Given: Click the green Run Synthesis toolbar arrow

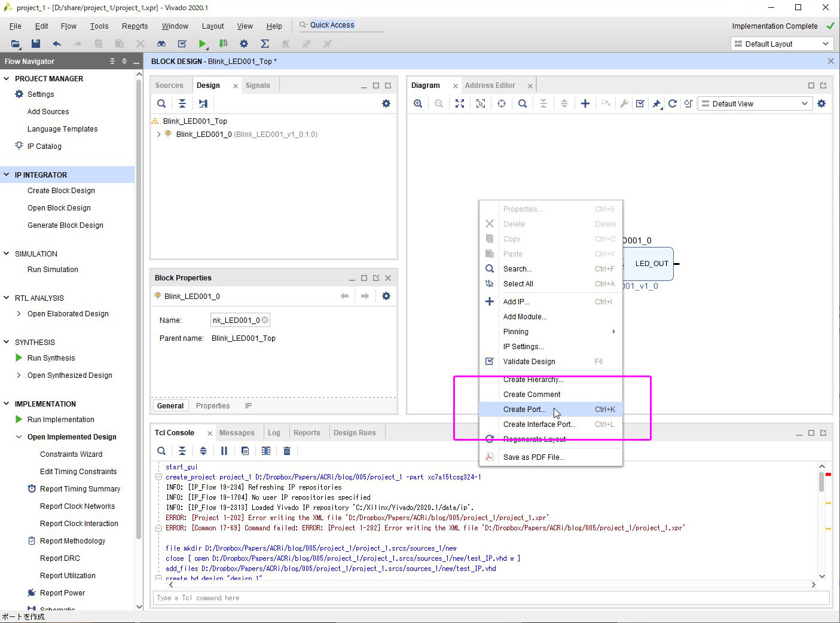Looking at the screenshot, I should [203, 44].
